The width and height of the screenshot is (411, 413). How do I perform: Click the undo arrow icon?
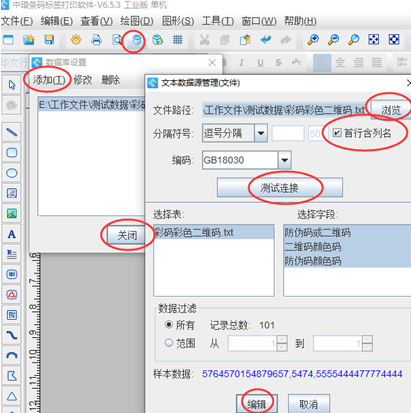point(266,40)
